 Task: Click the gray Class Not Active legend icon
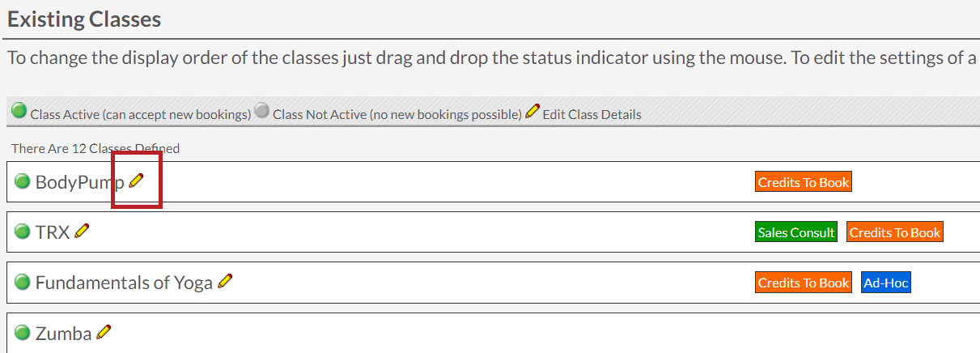pyautogui.click(x=261, y=111)
